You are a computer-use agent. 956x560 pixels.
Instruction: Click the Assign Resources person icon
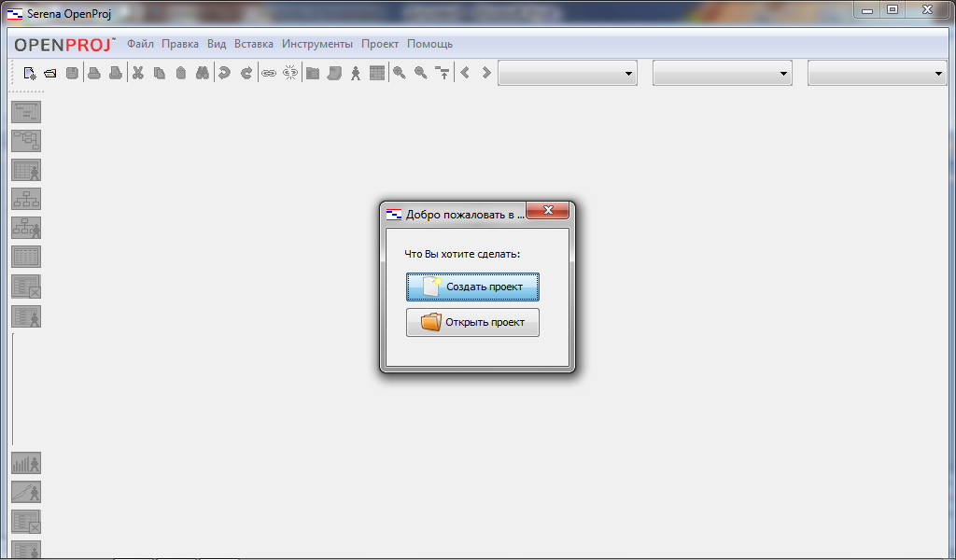tap(356, 73)
